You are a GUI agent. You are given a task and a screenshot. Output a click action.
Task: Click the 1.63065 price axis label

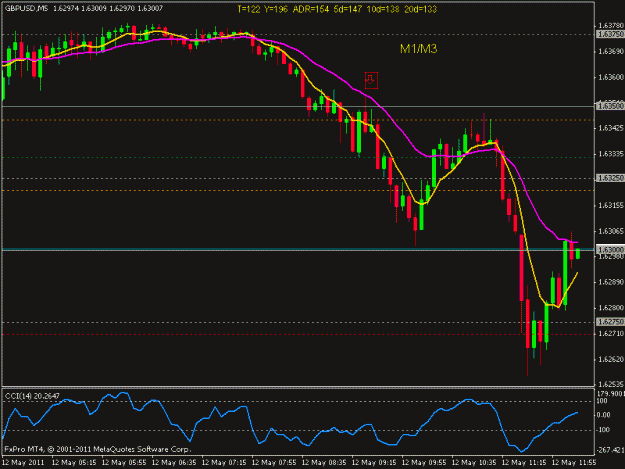click(x=611, y=231)
